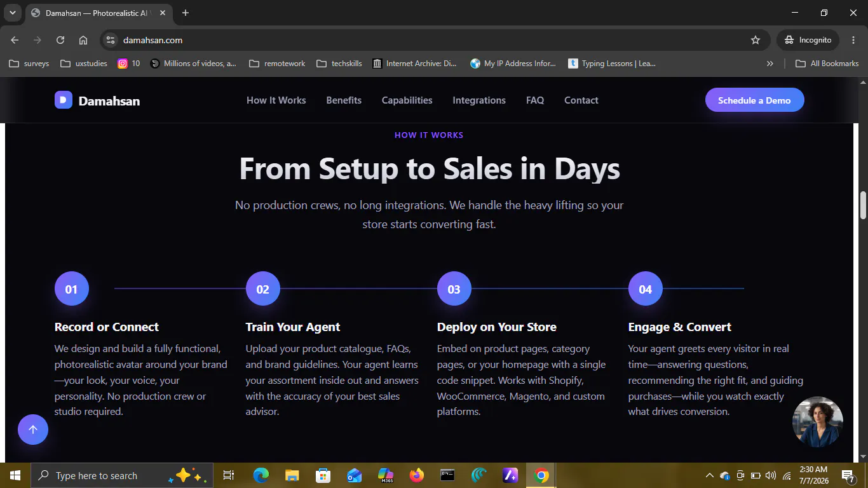Open the techskills bookmark folder
Viewport: 868px width, 488px height.
[339, 64]
